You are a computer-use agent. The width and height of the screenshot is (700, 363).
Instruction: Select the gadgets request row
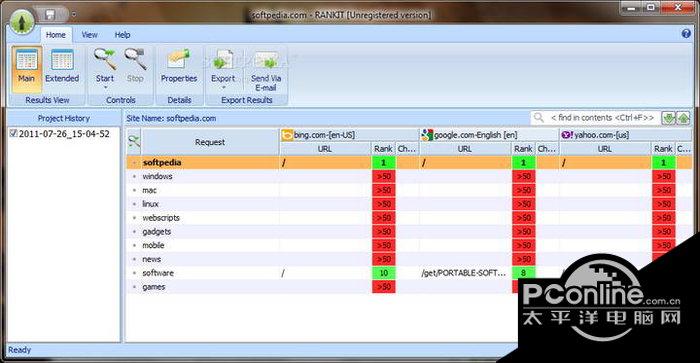coord(409,232)
